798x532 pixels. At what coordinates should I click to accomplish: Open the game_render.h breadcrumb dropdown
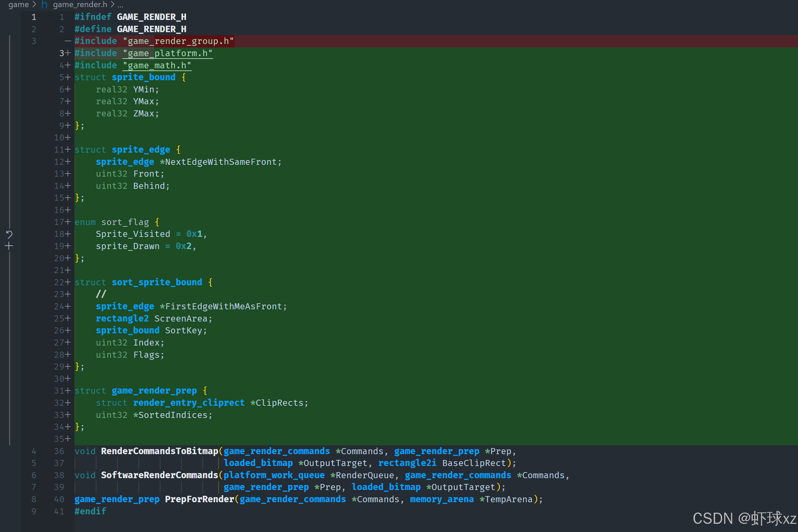coord(80,5)
